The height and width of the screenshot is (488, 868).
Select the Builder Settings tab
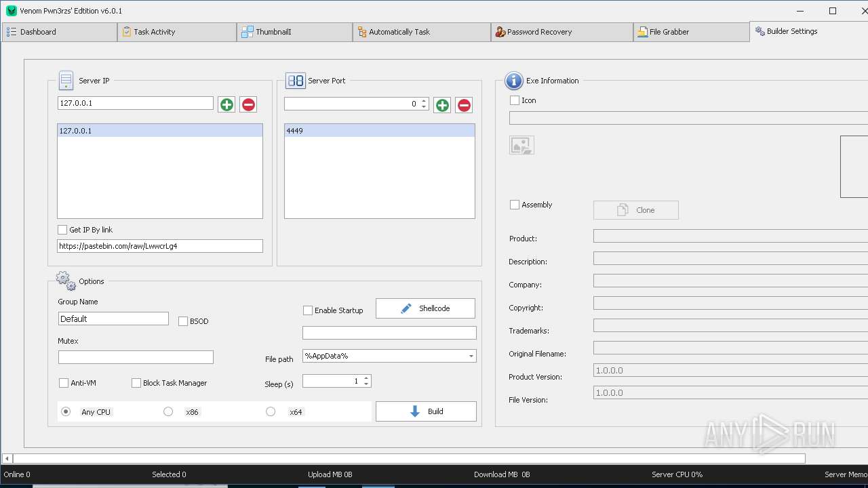click(x=809, y=31)
